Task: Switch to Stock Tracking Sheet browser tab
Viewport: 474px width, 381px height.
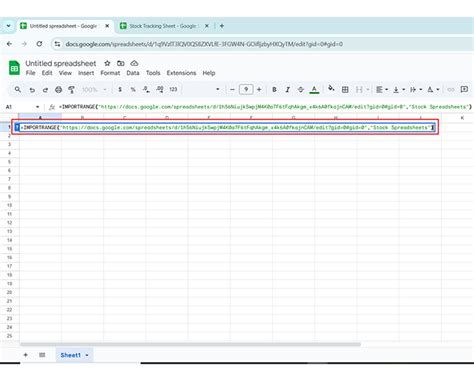Action: pos(163,26)
